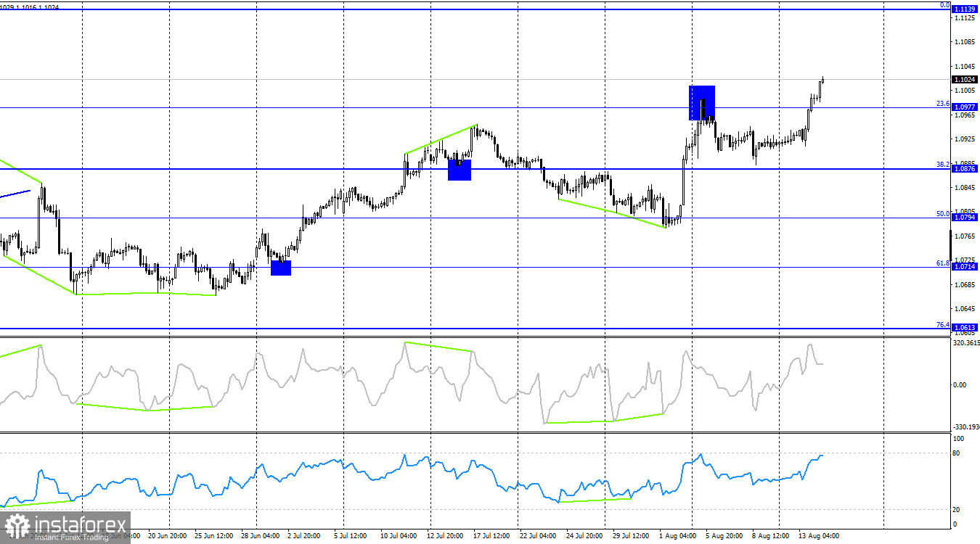Click the -330.193 indicator scale value
The height and width of the screenshot is (544, 980).
[x=965, y=427]
